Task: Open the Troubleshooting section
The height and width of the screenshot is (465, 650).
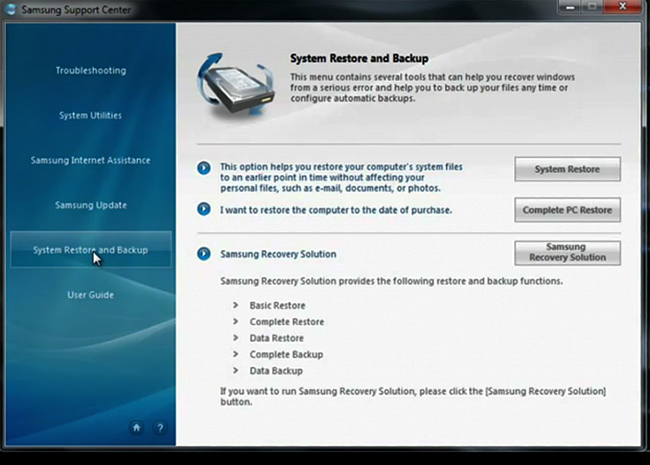Action: pos(91,70)
